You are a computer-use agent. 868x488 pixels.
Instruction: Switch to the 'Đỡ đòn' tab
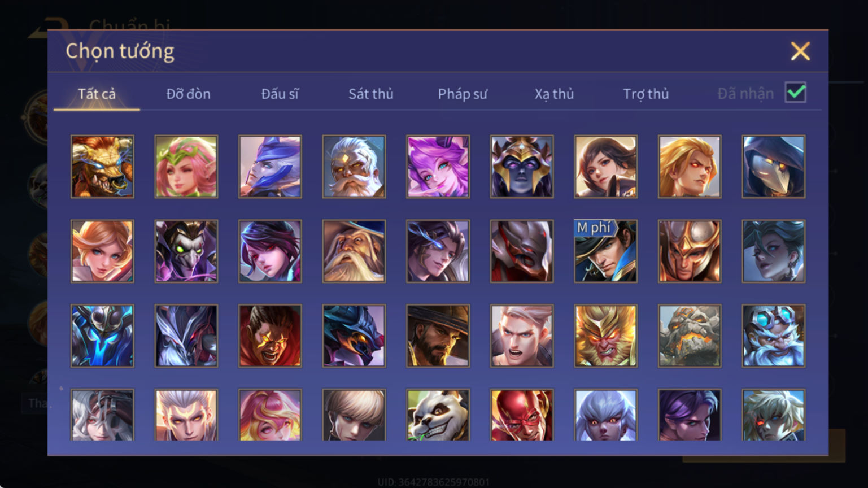coord(188,94)
